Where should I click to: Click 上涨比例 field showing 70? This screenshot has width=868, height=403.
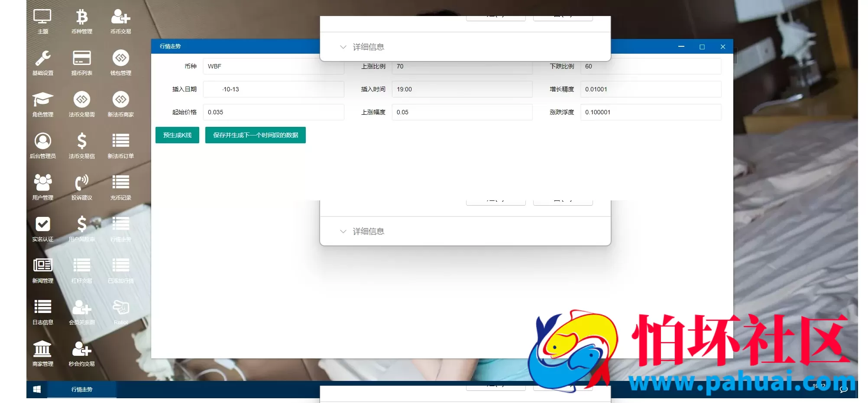(x=462, y=67)
